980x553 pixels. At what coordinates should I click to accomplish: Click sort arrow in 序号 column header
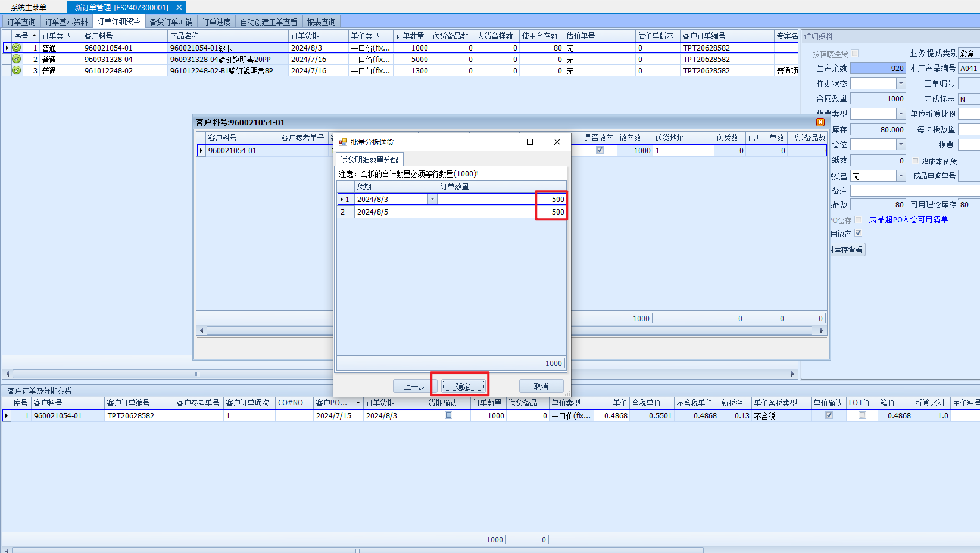click(34, 36)
